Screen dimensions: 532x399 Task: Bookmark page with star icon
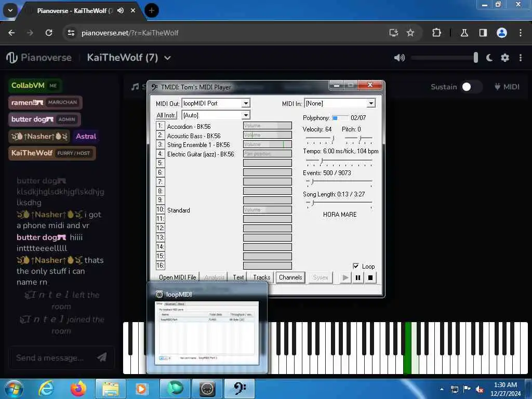coord(410,33)
